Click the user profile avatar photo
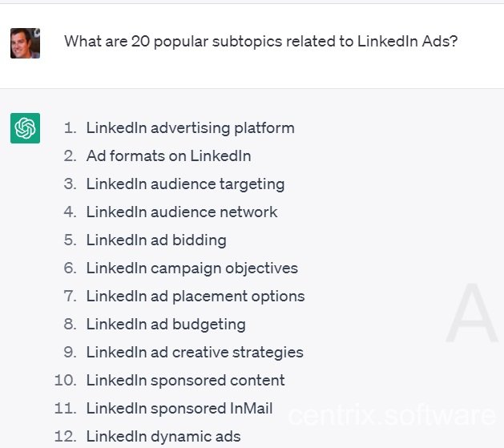 pyautogui.click(x=25, y=43)
